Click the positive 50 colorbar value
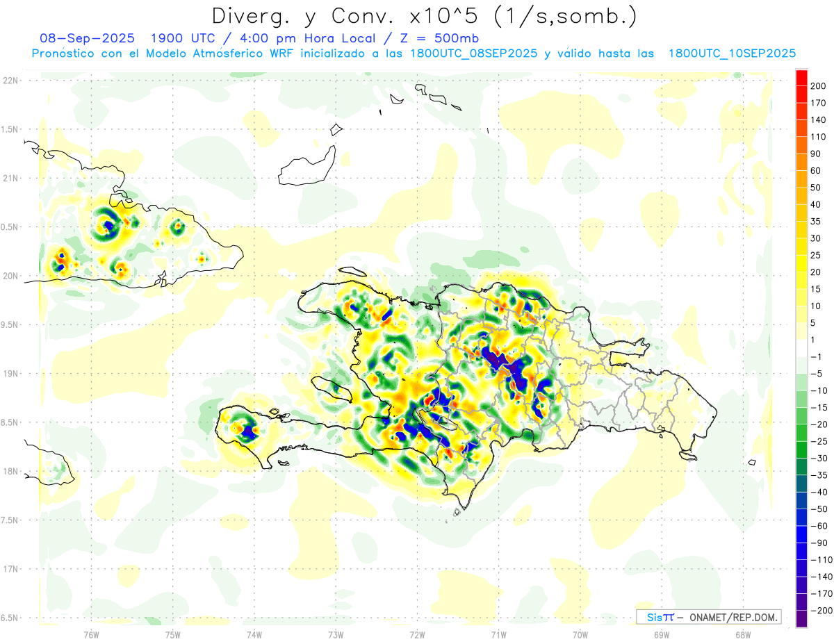834x644 pixels. coord(816,188)
